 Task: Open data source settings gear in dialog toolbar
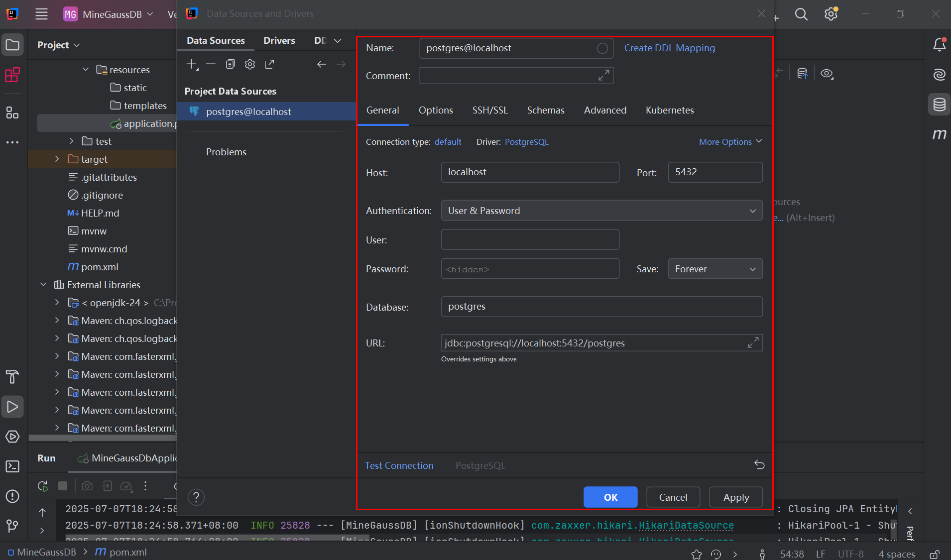click(250, 64)
